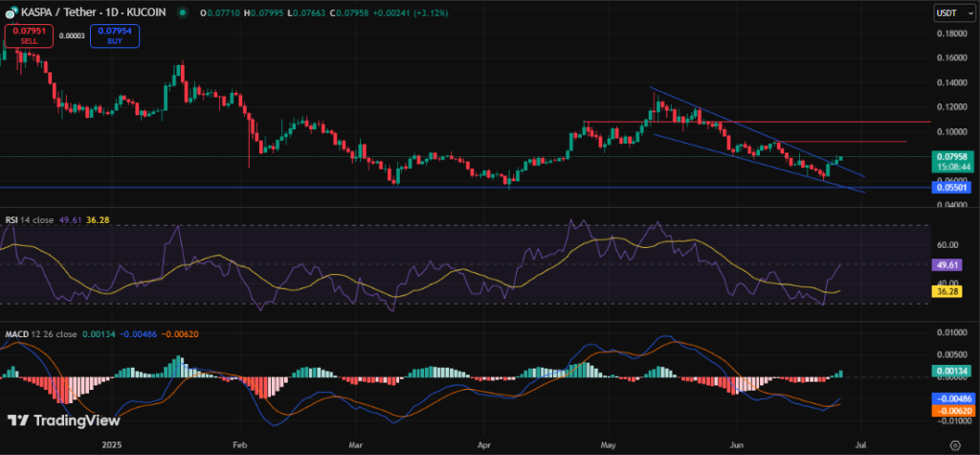Click the high value H0.07995
This screenshot has height=455, width=980.
262,11
